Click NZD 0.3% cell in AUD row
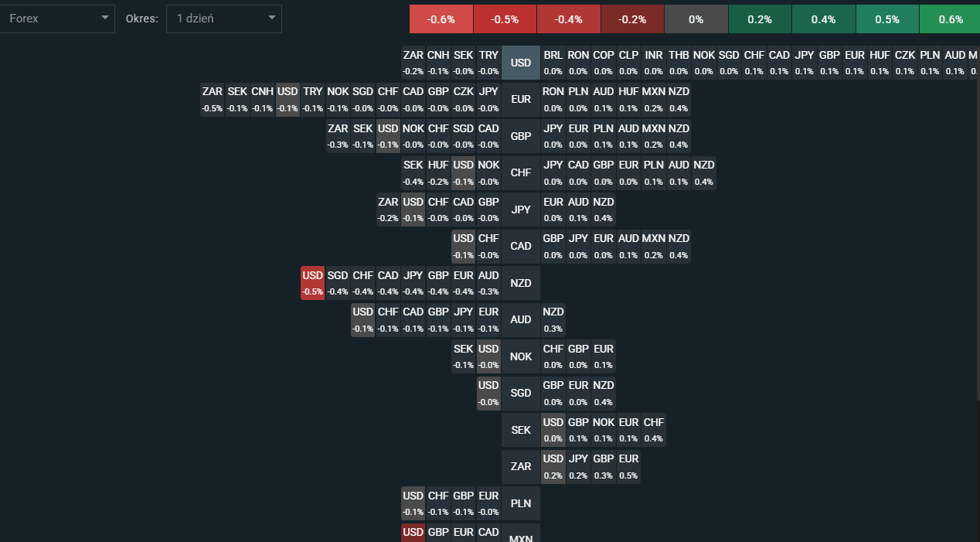 point(553,319)
